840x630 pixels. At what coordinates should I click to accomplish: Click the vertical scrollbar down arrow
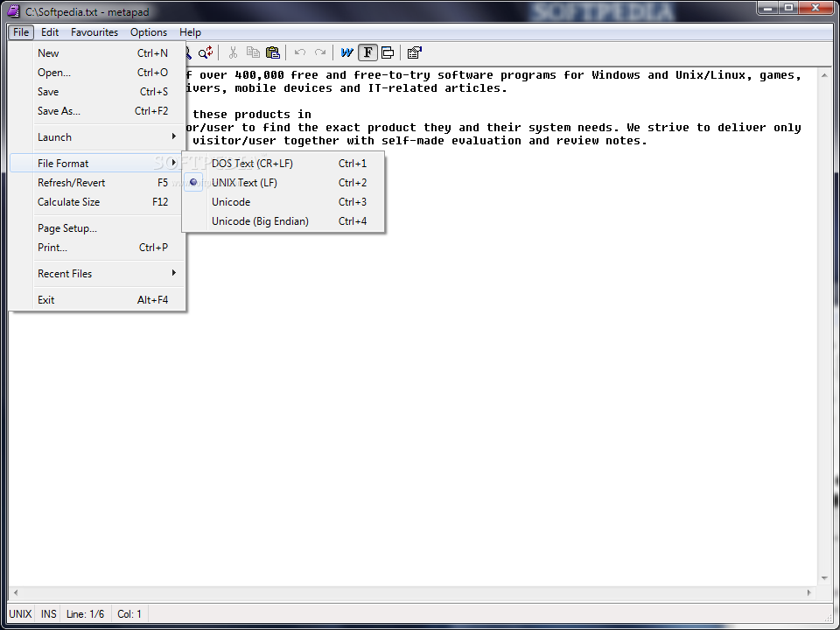tap(824, 578)
